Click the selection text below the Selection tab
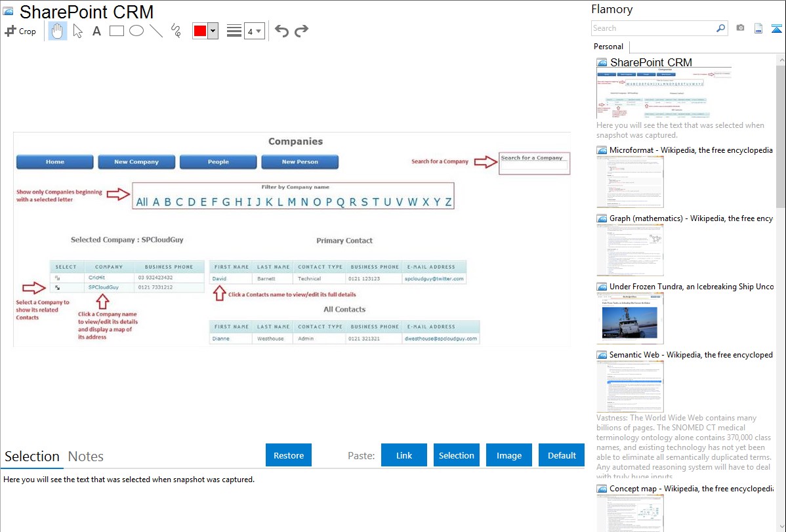The width and height of the screenshot is (786, 532). pyautogui.click(x=129, y=480)
